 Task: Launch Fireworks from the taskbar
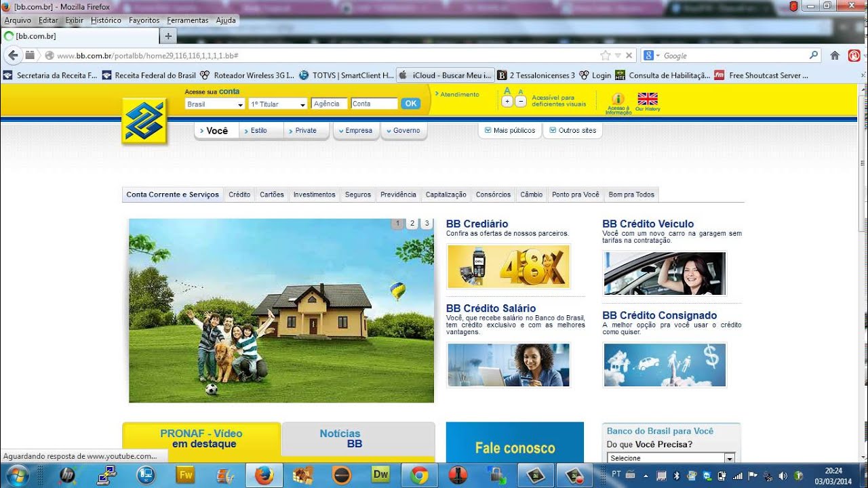pos(184,475)
